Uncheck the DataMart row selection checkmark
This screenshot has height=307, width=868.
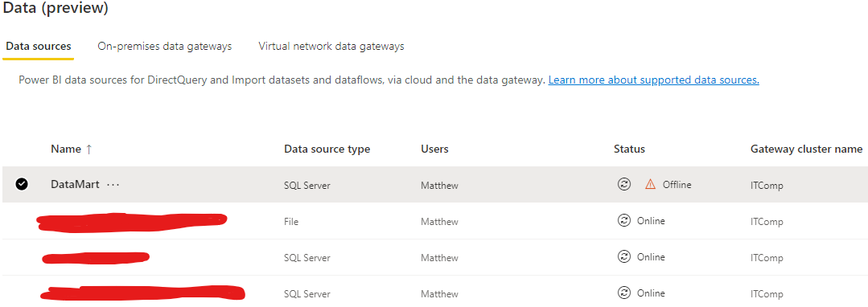[23, 185]
